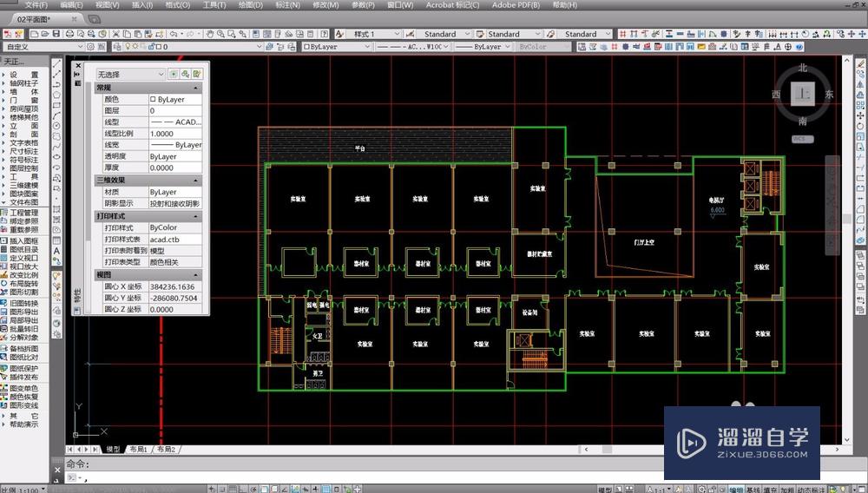Click 旧图转换 in the side menu

coord(23,303)
